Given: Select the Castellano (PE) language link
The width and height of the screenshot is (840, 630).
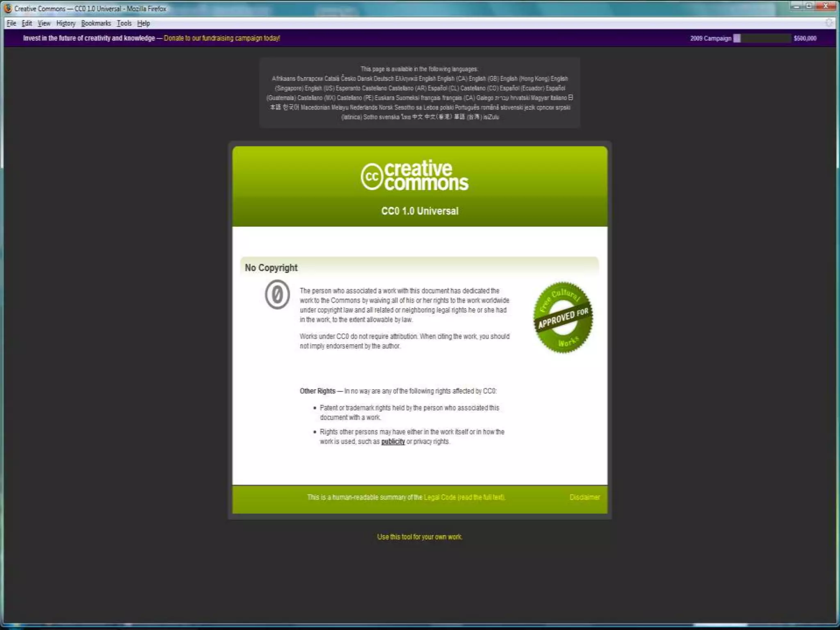Looking at the screenshot, I should [x=355, y=98].
